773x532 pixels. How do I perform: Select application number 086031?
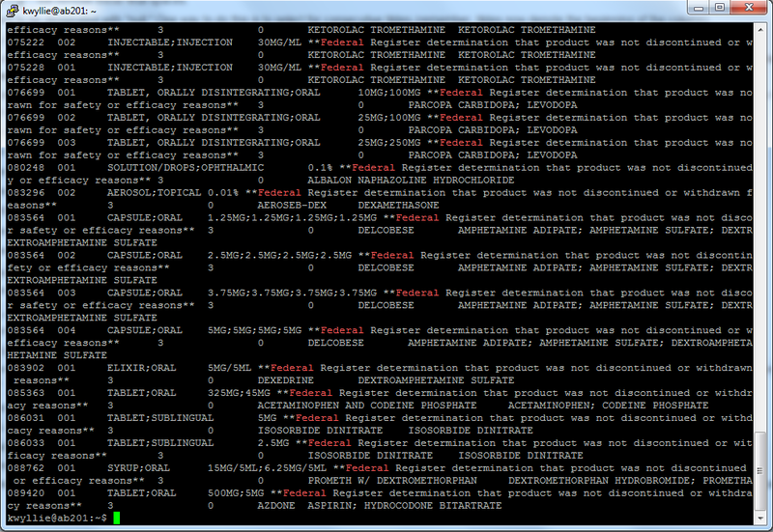tap(26, 418)
